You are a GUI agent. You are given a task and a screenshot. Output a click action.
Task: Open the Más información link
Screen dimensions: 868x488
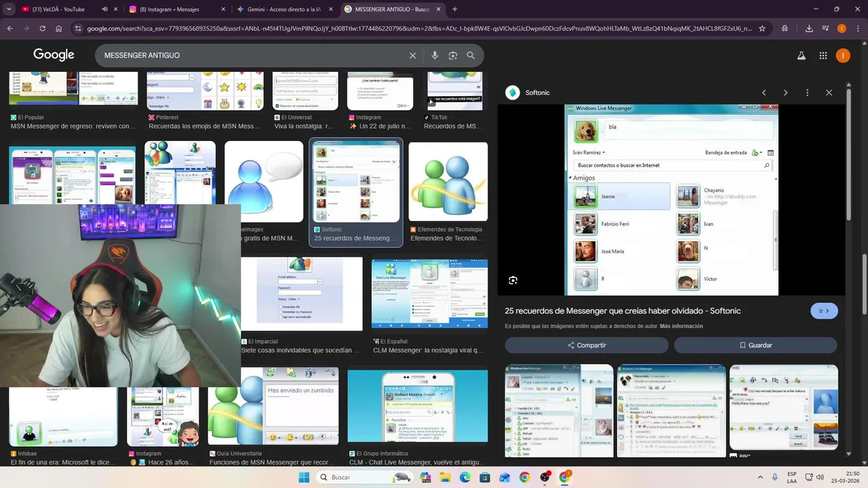pos(681,326)
